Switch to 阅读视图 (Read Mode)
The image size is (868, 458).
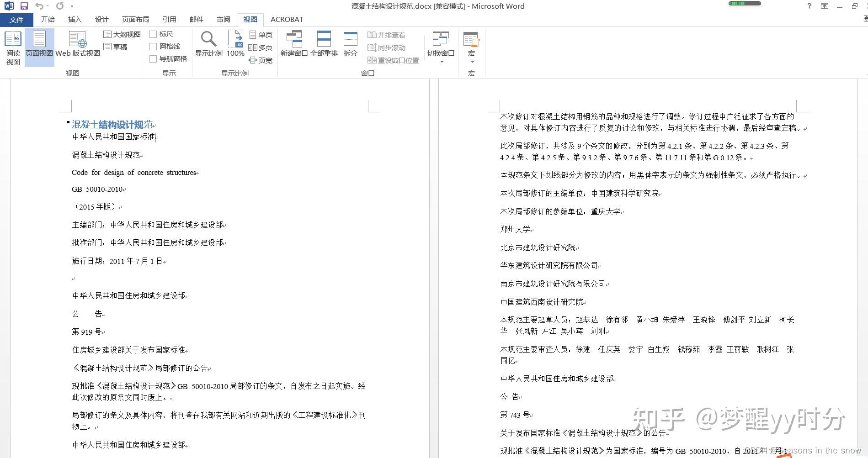click(x=13, y=48)
